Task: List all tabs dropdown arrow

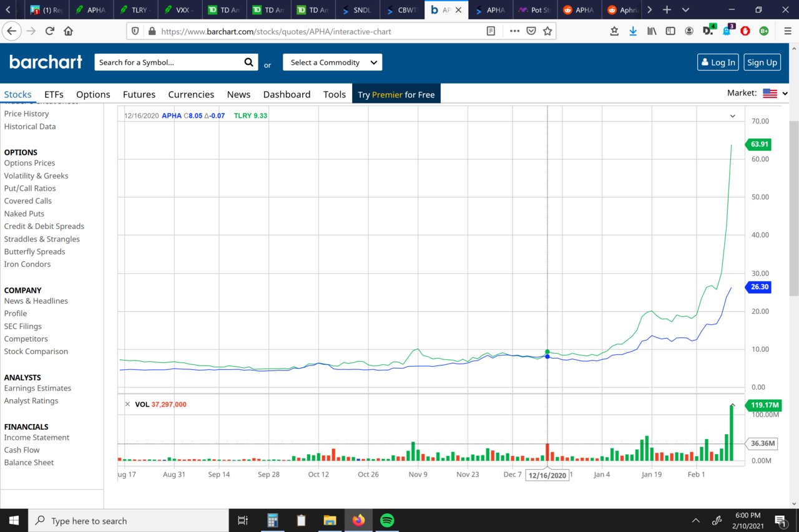Action: [685, 9]
